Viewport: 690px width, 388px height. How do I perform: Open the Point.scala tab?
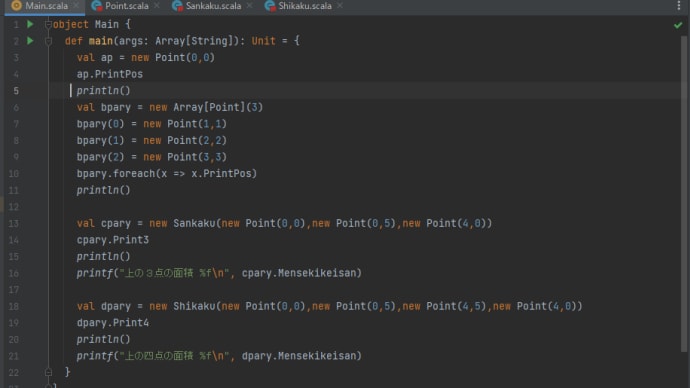pyautogui.click(x=126, y=6)
